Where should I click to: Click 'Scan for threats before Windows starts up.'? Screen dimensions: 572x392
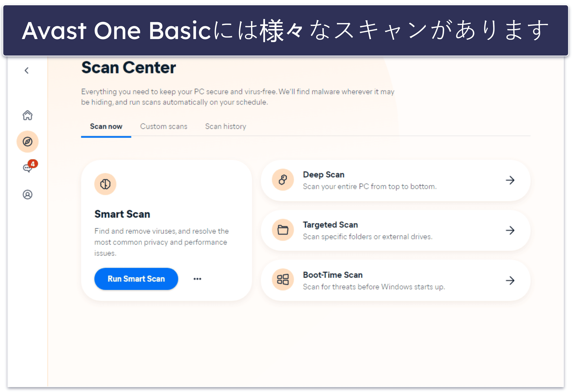point(374,287)
